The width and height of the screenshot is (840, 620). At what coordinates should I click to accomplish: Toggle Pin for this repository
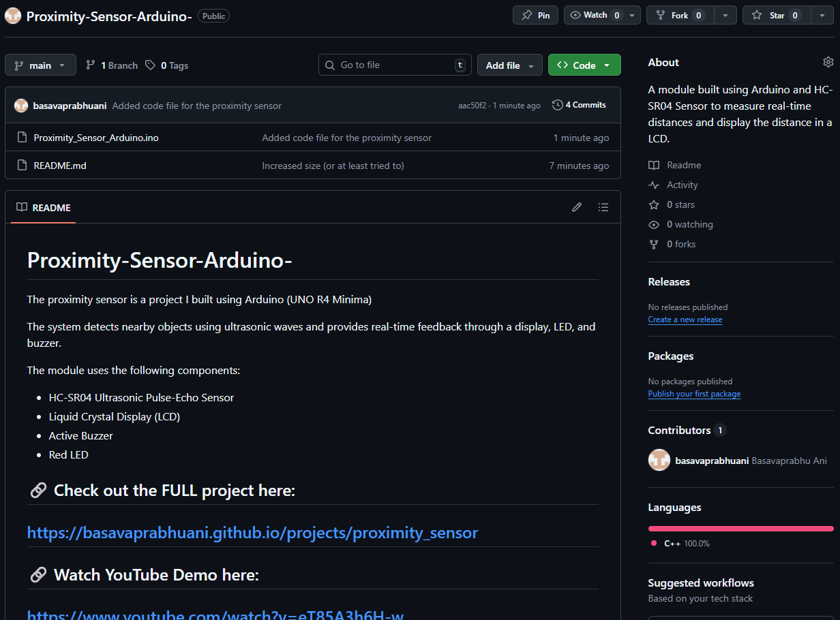(535, 15)
